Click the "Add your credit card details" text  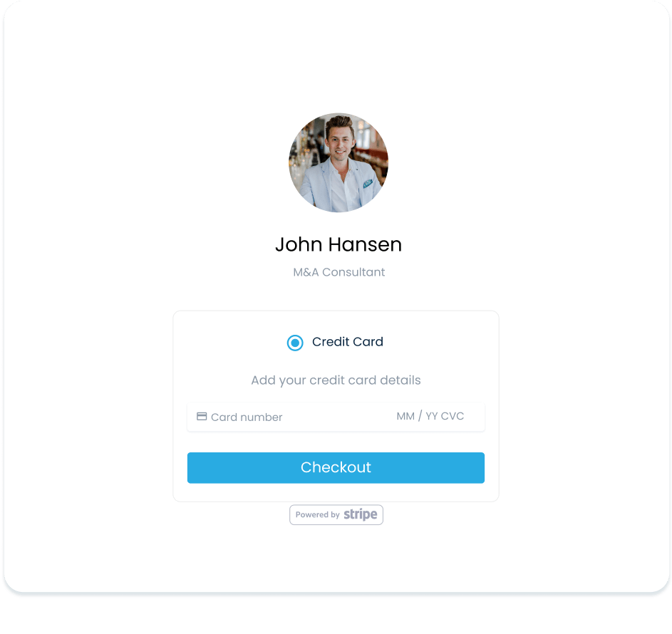336,380
